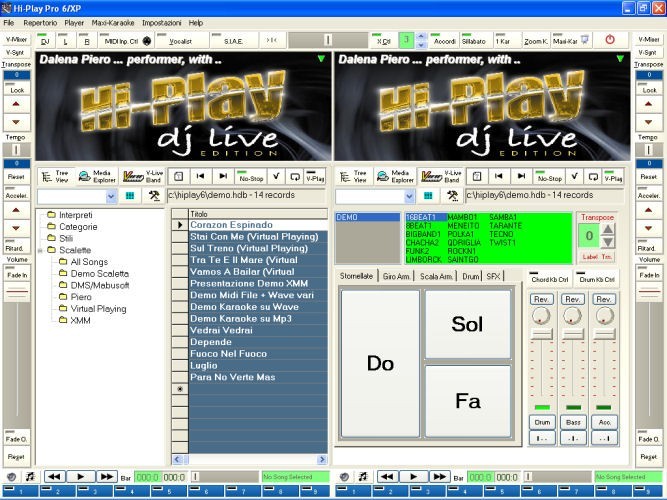This screenshot has width=667, height=500.
Task: Click left deck music note icon
Action: 30,477
